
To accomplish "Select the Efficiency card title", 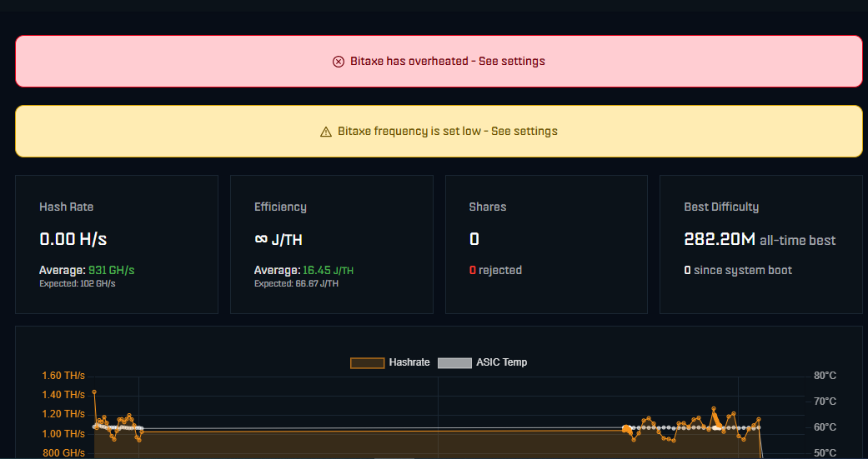I will (280, 207).
